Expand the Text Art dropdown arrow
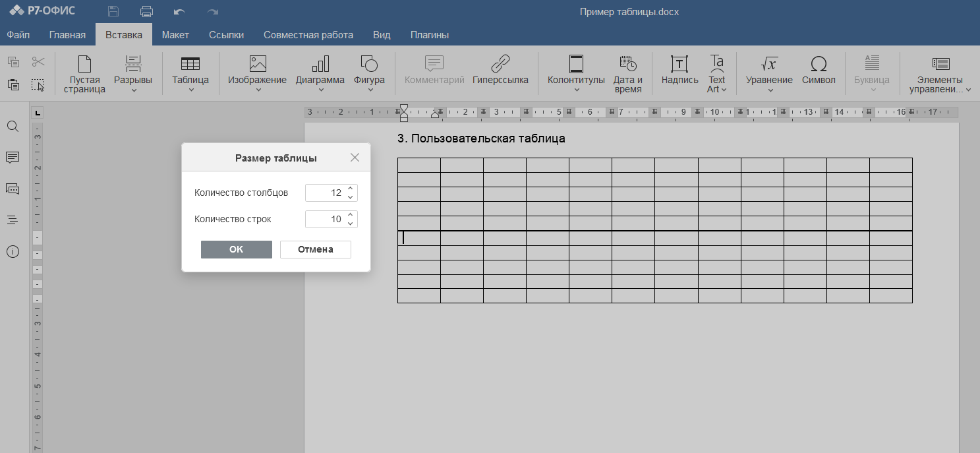Viewport: 980px width, 453px height. click(x=724, y=90)
